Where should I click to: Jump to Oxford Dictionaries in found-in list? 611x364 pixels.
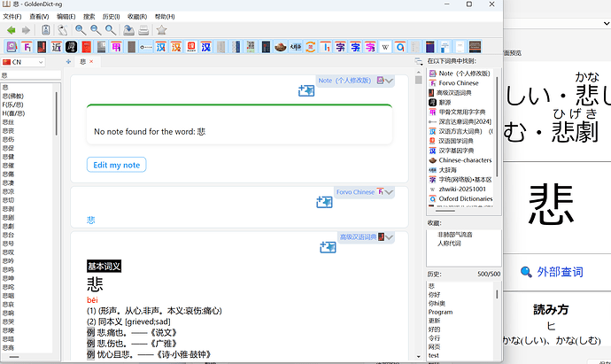(x=466, y=198)
